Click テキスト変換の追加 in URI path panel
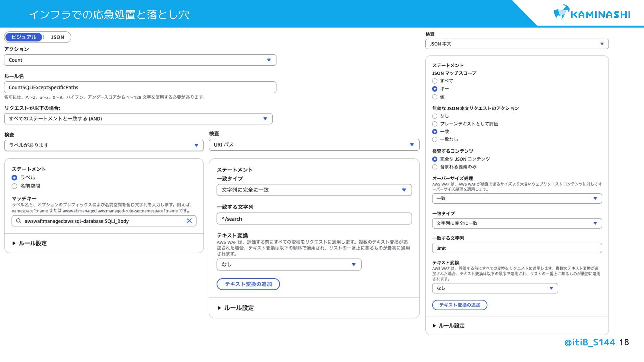 [x=248, y=284]
